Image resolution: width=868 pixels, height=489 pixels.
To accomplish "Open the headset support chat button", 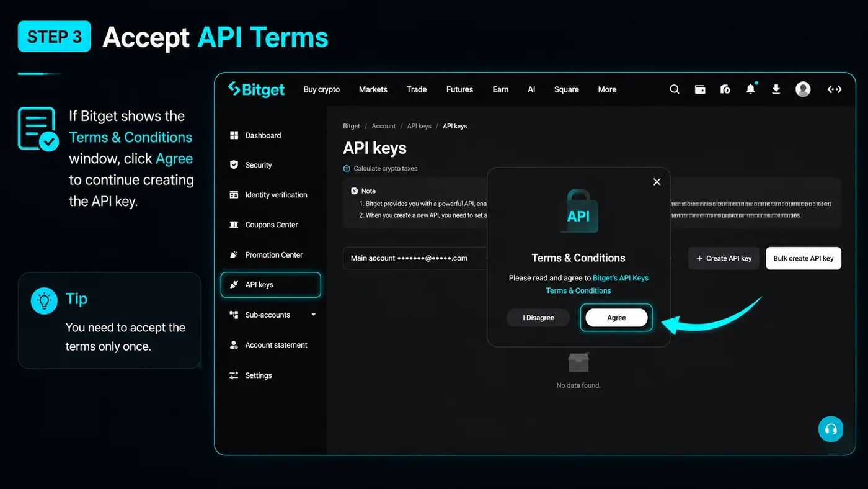I will point(831,429).
